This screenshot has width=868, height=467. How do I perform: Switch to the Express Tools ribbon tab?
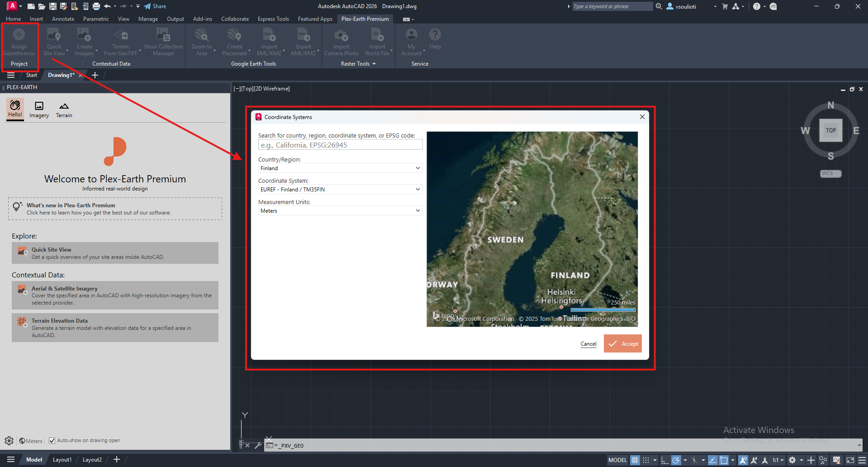pyautogui.click(x=273, y=19)
